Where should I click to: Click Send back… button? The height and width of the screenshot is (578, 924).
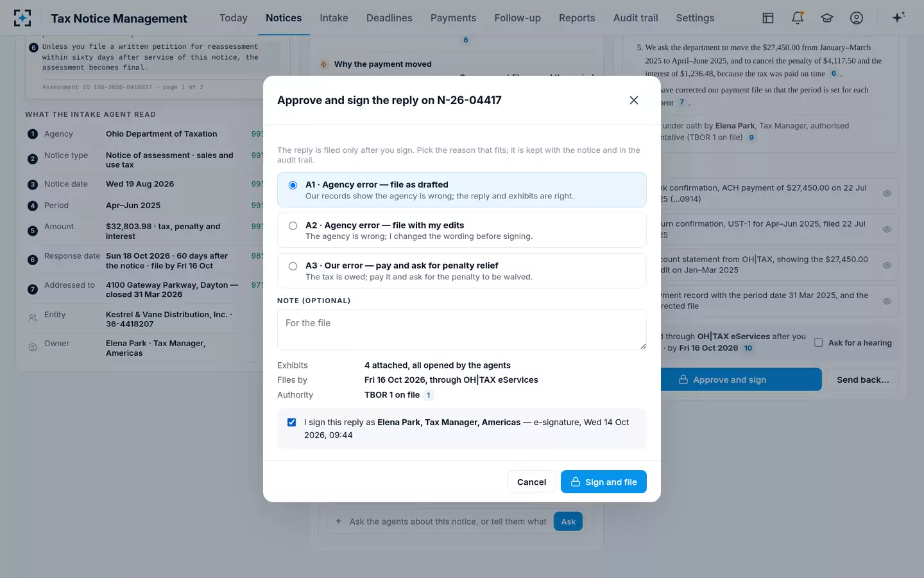[863, 380]
